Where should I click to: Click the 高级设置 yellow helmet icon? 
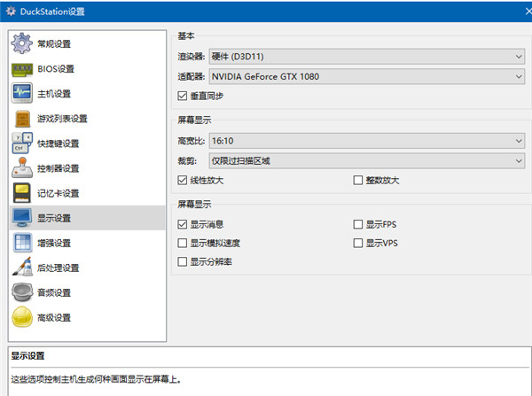tap(23, 317)
